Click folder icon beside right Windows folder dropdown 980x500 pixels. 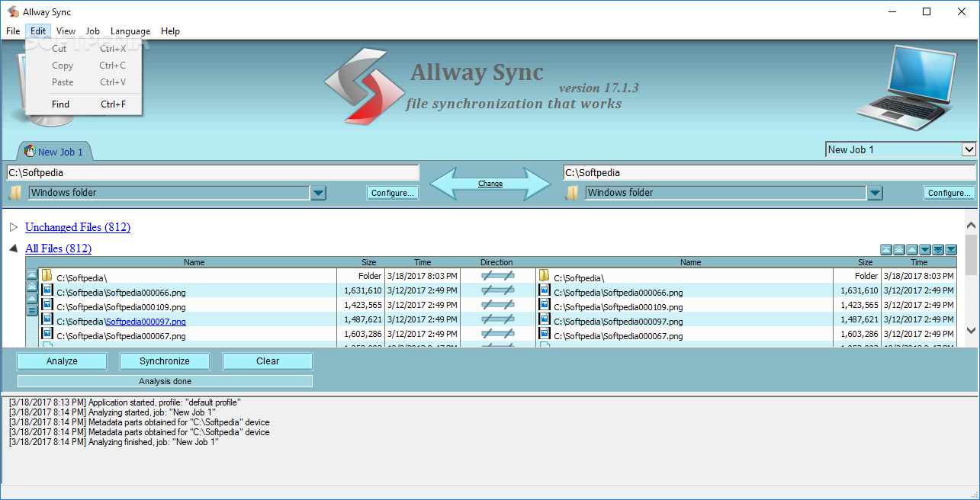pos(572,193)
